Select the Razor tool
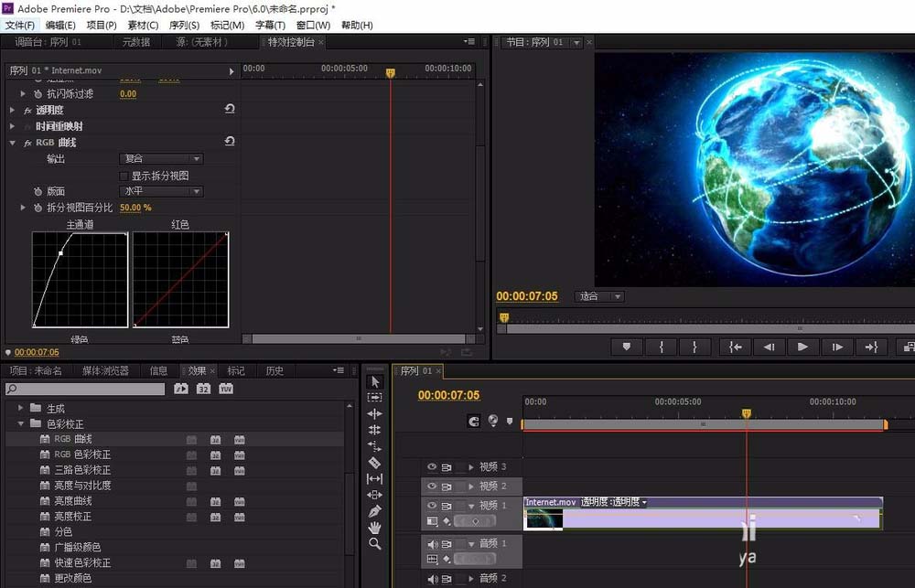This screenshot has width=915, height=588. click(374, 463)
